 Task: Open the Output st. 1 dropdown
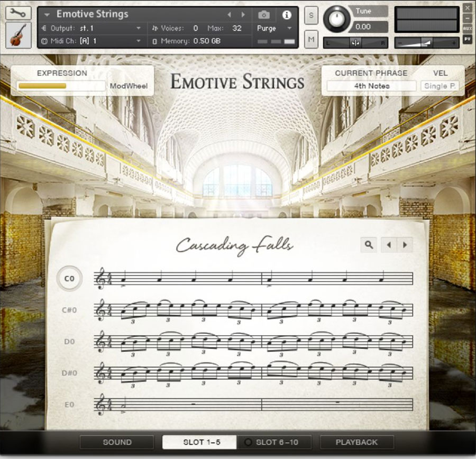(x=95, y=28)
